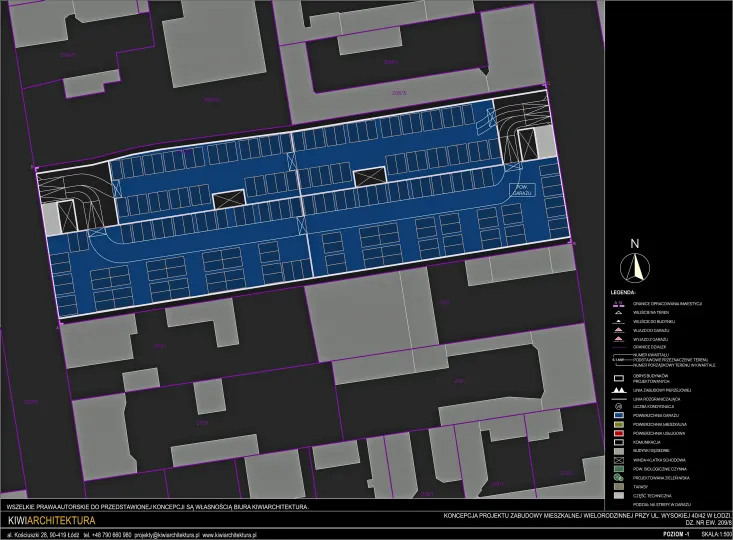Click the 'Wyjazd z garażu' legend symbol
This screenshot has width=733, height=540.
click(618, 338)
